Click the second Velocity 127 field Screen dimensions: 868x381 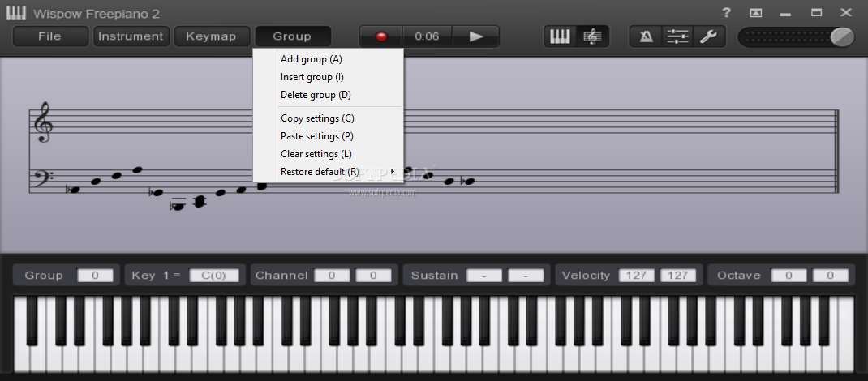(678, 276)
